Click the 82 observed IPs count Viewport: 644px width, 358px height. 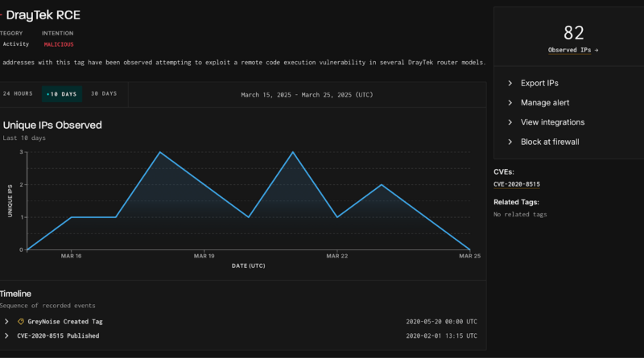[x=573, y=33]
